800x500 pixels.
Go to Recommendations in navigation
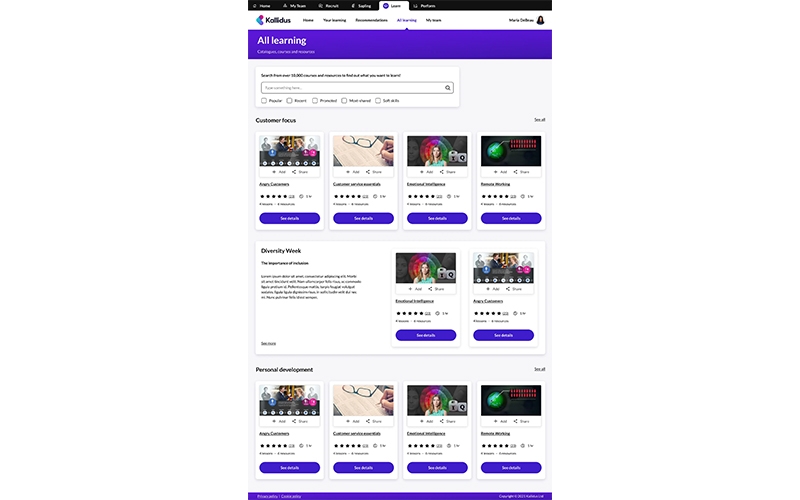pos(371,20)
